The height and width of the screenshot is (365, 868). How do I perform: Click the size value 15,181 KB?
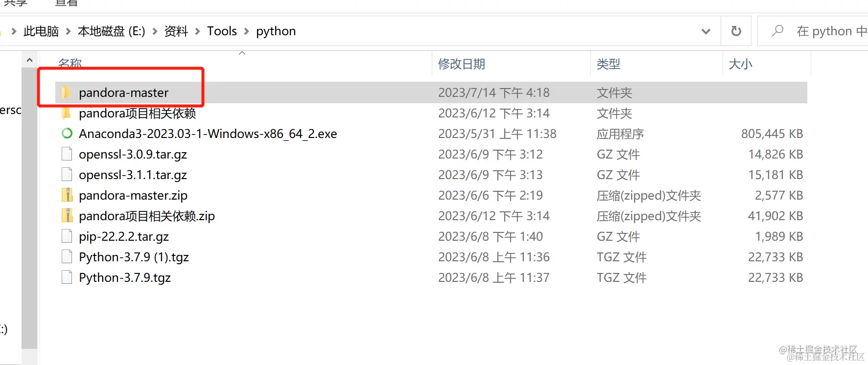click(775, 175)
